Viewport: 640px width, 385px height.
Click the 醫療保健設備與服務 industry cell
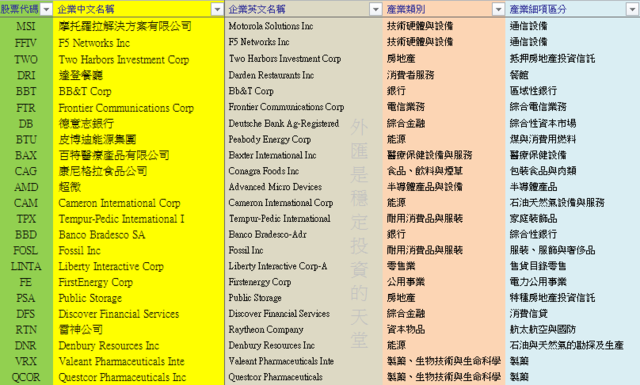(444, 156)
